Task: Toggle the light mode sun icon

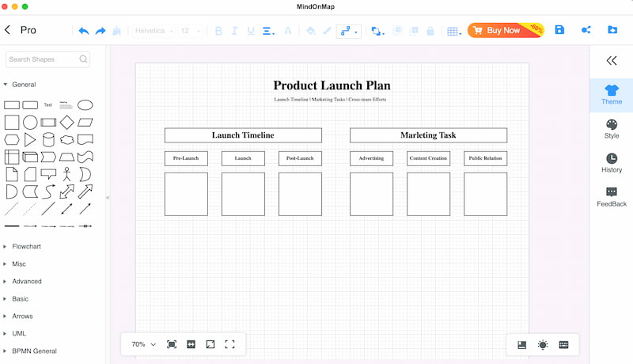Action: [x=543, y=345]
